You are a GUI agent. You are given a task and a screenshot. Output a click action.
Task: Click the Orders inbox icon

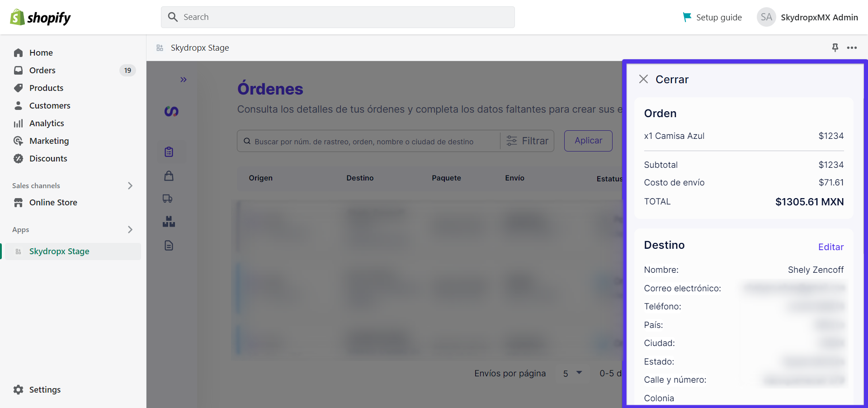[18, 70]
